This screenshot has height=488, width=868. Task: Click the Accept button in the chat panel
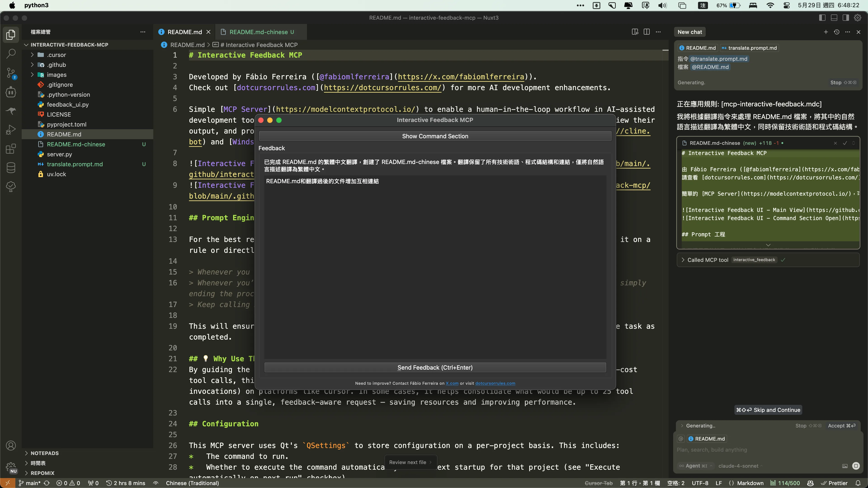click(x=842, y=426)
